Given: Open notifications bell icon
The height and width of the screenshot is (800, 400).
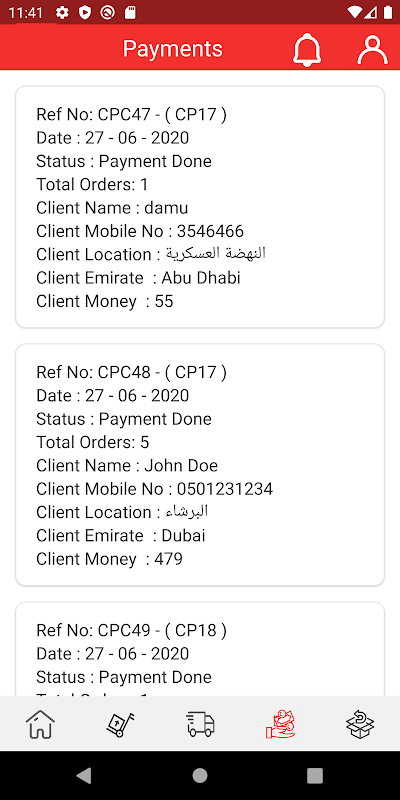Looking at the screenshot, I should pyautogui.click(x=307, y=49).
